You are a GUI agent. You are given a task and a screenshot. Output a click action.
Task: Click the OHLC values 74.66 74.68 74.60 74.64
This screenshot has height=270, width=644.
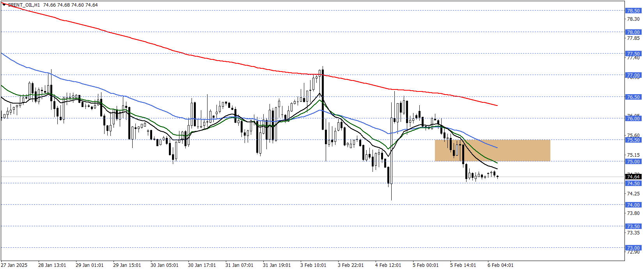[x=70, y=5]
